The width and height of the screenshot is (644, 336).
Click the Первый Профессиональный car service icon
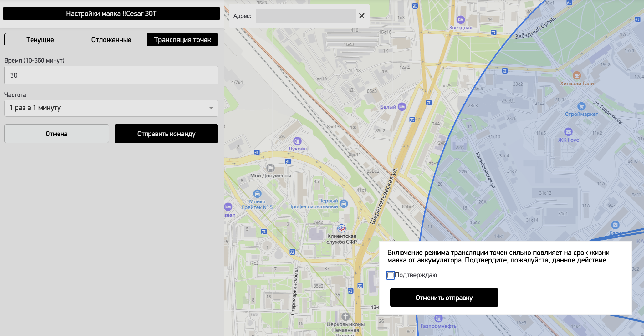(x=344, y=204)
